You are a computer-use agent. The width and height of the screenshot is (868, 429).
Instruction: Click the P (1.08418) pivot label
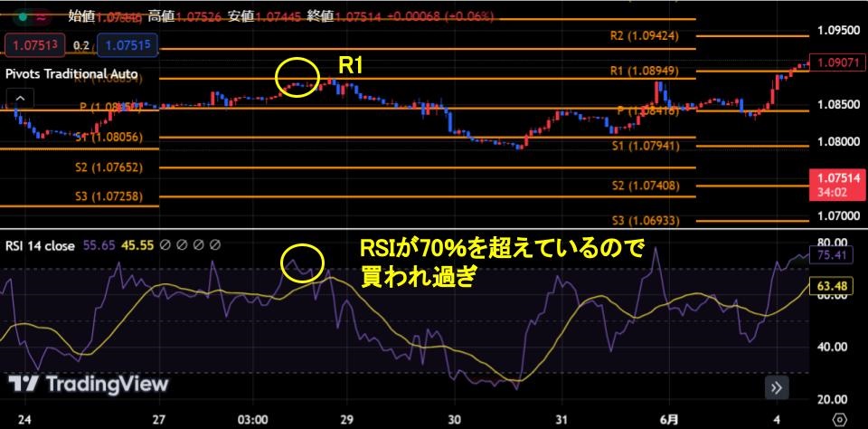pos(648,110)
